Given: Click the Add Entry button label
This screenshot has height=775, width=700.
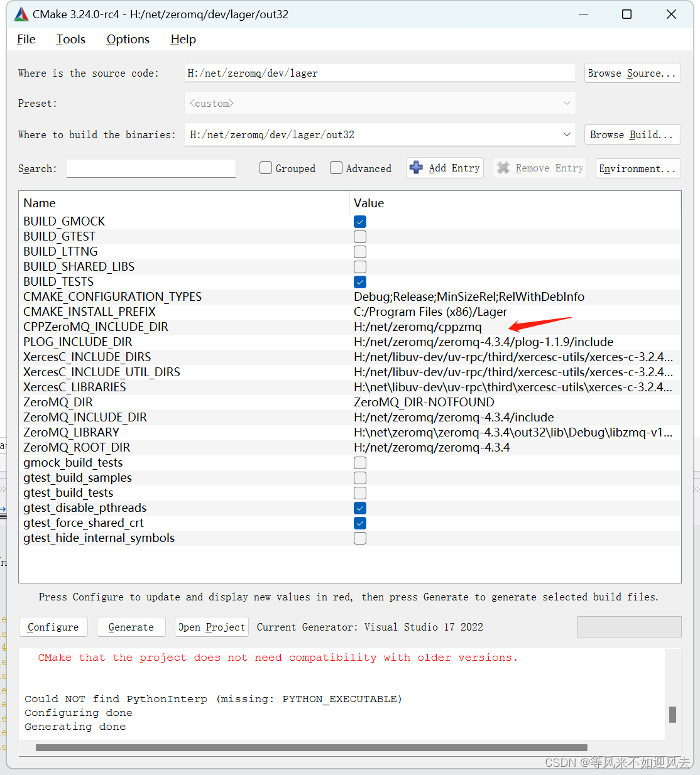Looking at the screenshot, I should 454,168.
